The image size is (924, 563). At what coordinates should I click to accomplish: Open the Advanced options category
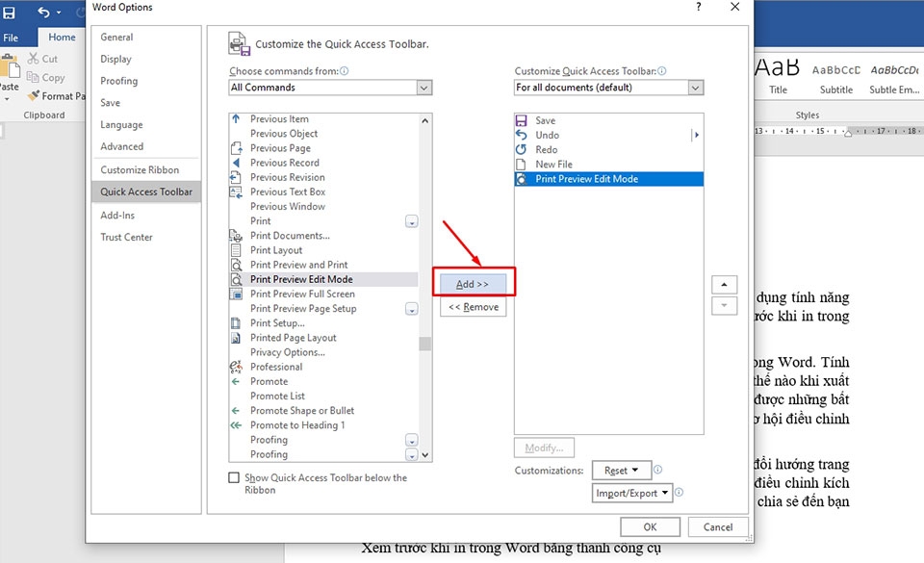(122, 146)
